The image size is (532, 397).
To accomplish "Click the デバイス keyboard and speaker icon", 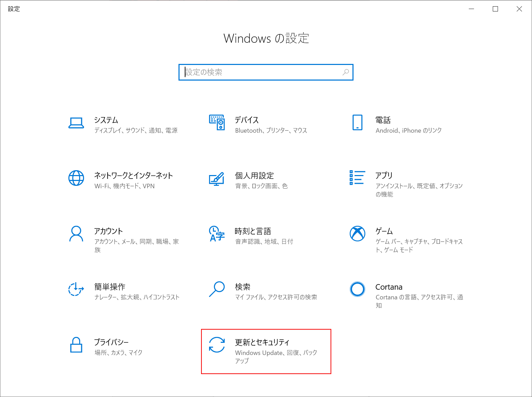I will (217, 122).
